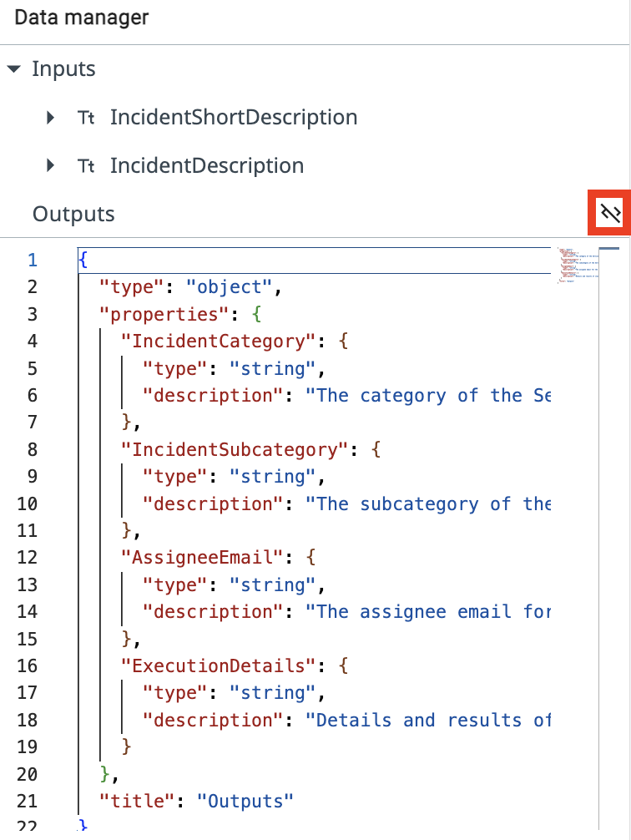Collapse the Inputs section
This screenshot has height=840, width=631.
[x=14, y=69]
